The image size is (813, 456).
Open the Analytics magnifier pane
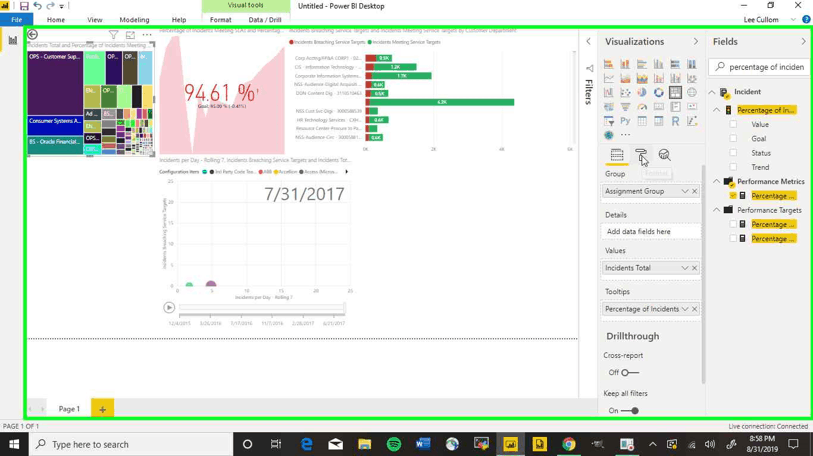coord(664,155)
